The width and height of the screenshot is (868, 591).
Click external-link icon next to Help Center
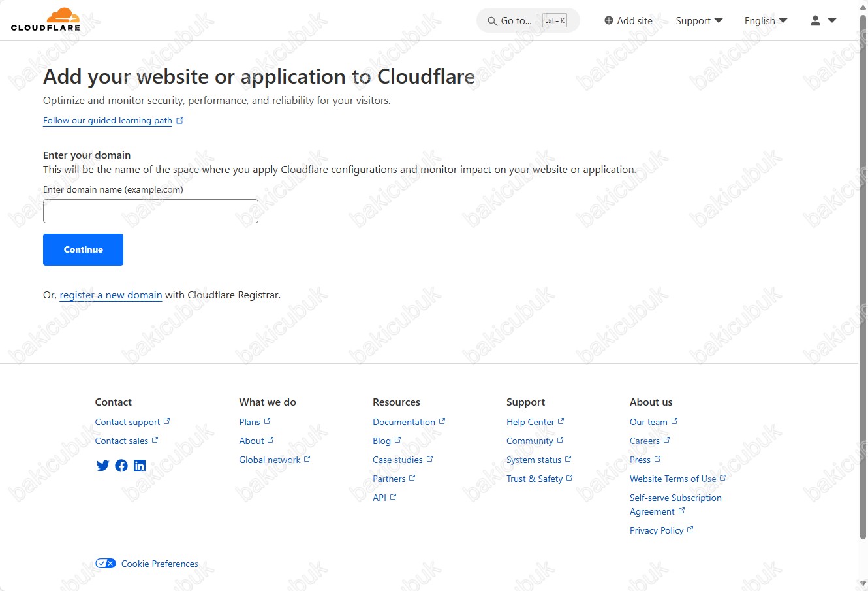[x=561, y=421]
